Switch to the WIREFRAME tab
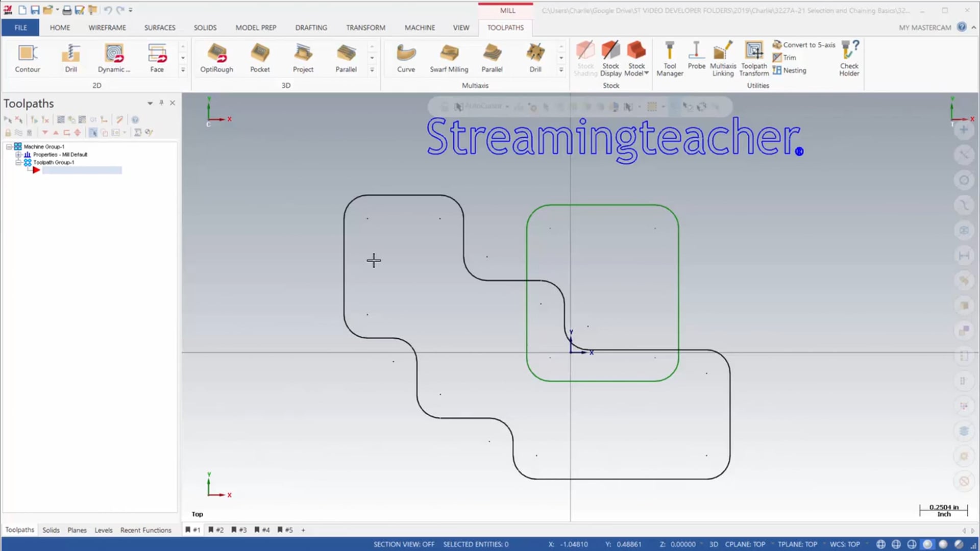 click(x=107, y=28)
